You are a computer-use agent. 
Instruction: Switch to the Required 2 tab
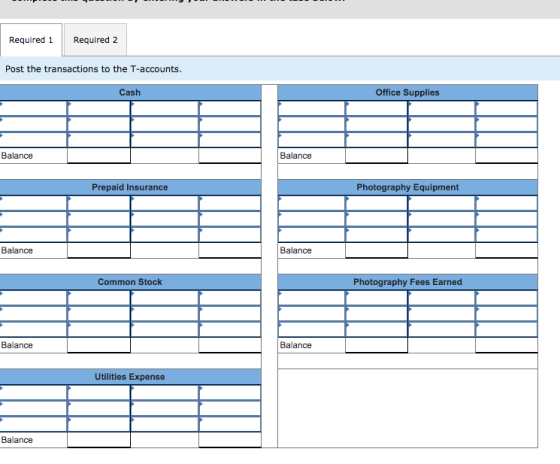[x=95, y=40]
